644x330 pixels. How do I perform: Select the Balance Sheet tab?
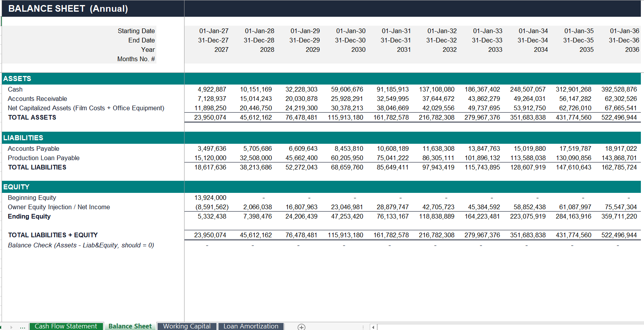point(130,326)
